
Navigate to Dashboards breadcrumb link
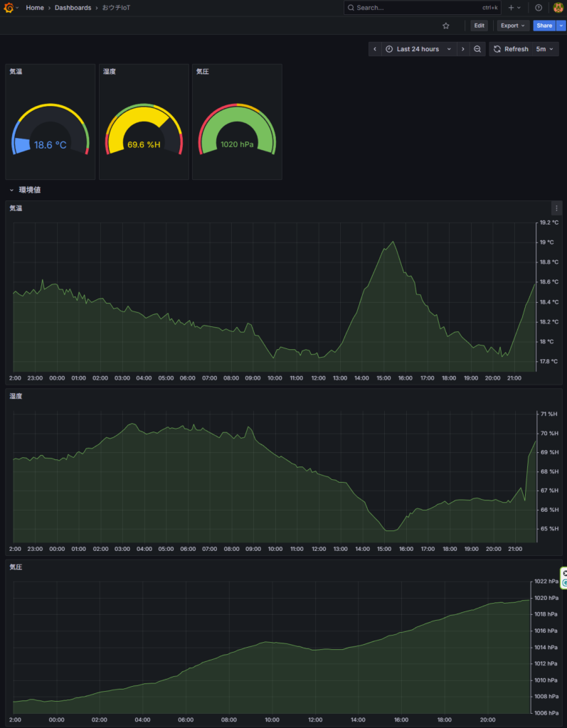[73, 8]
